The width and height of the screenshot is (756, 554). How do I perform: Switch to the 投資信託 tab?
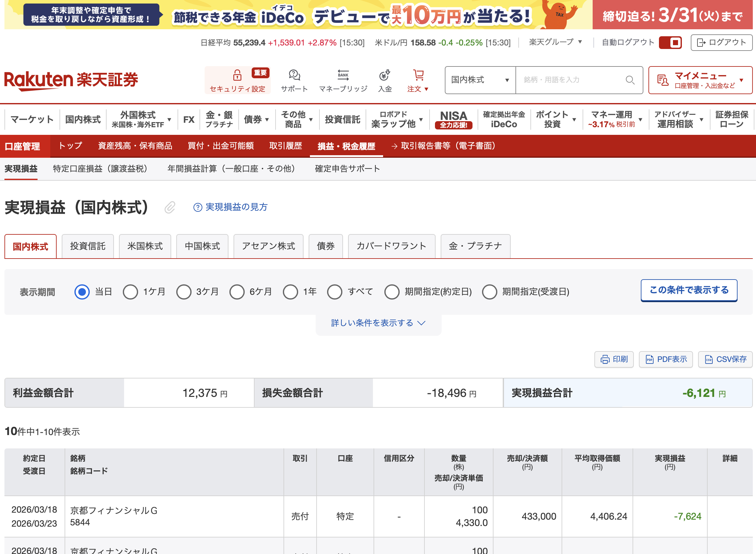[x=87, y=246]
